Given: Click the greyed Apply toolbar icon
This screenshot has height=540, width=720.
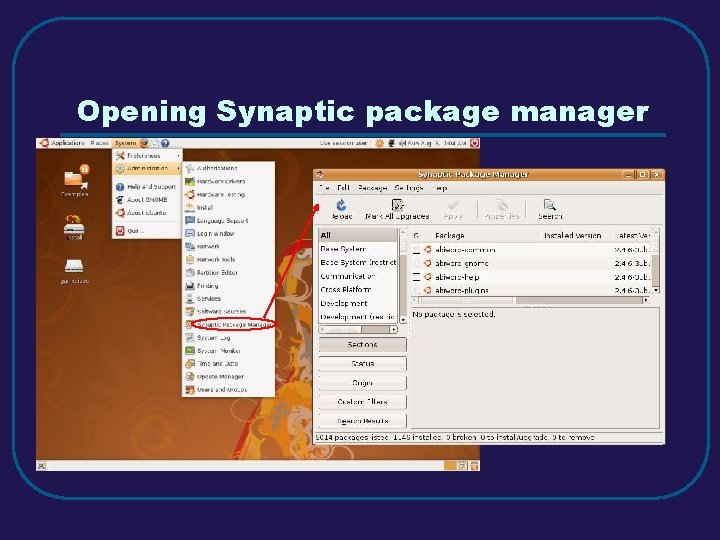Looking at the screenshot, I should (x=453, y=205).
